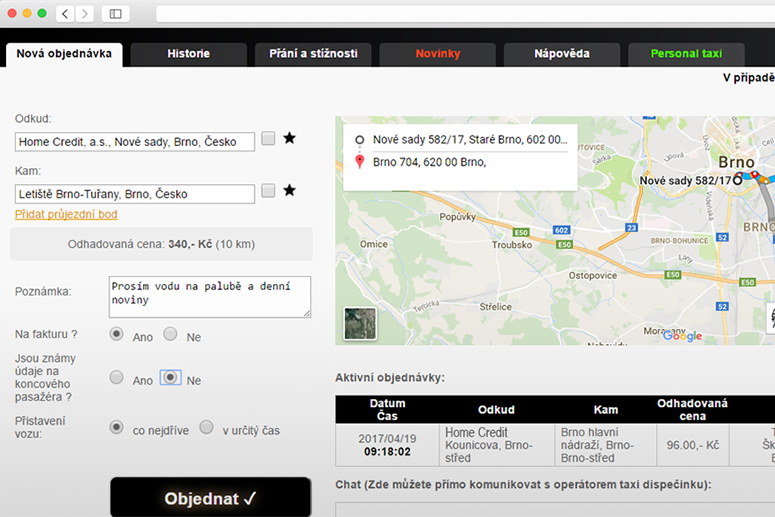Click the red destination pin in route box
The width and height of the screenshot is (775, 517).
coord(359,162)
